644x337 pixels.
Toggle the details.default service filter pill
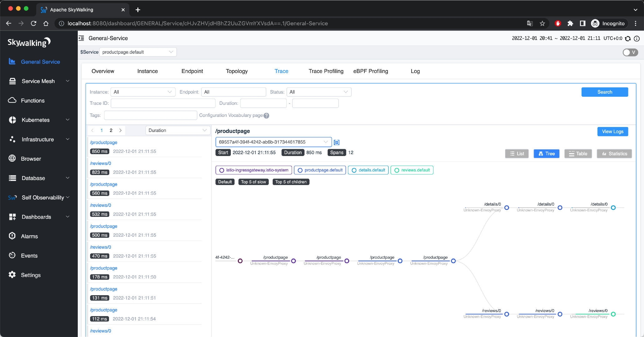tap(368, 170)
